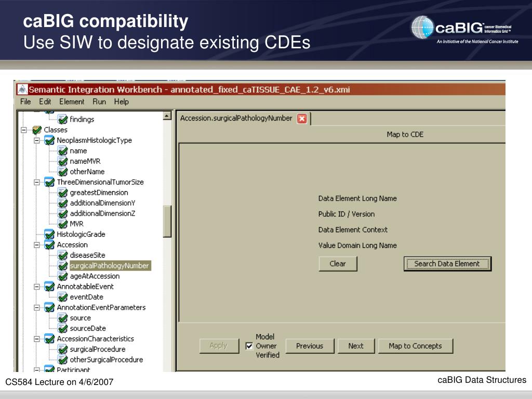
Task: Collapse the AccessionCharacteristics node
Action: click(x=37, y=339)
